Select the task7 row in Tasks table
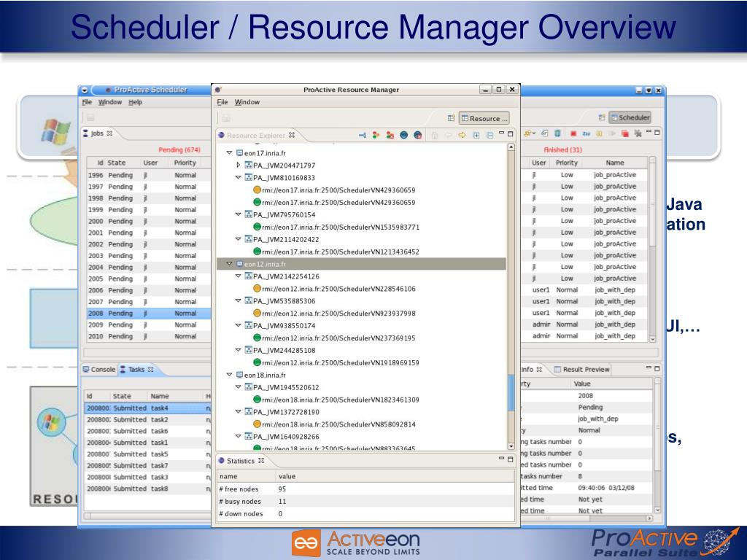 click(x=147, y=465)
